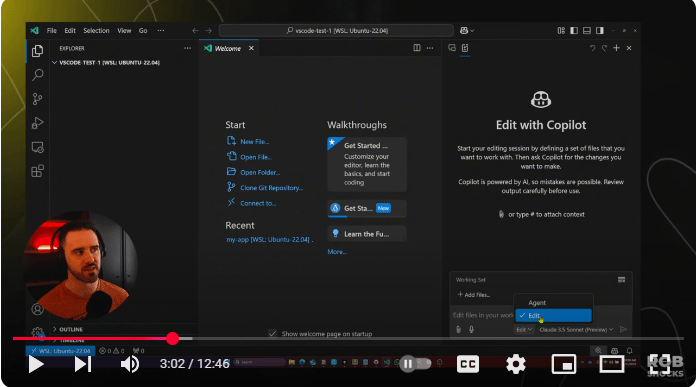Close the Welcome tab
Viewport: 700px width, 387px height.
[251, 48]
